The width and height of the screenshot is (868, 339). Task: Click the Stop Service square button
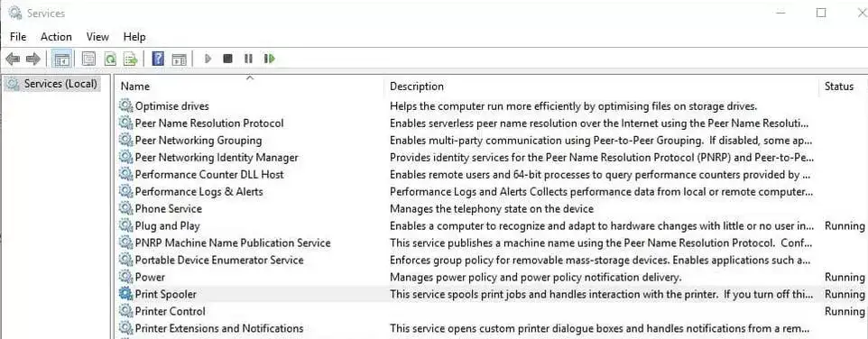[227, 59]
